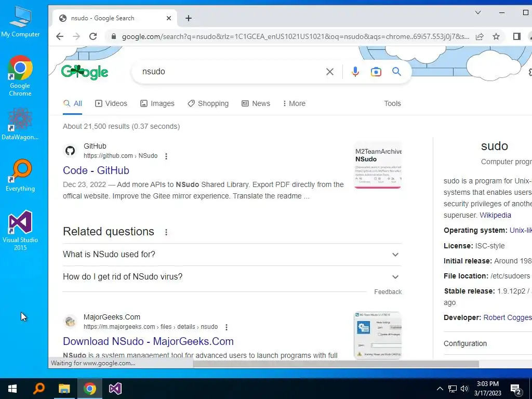
Task: Click the Chrome taskbar icon
Action: tap(89, 389)
